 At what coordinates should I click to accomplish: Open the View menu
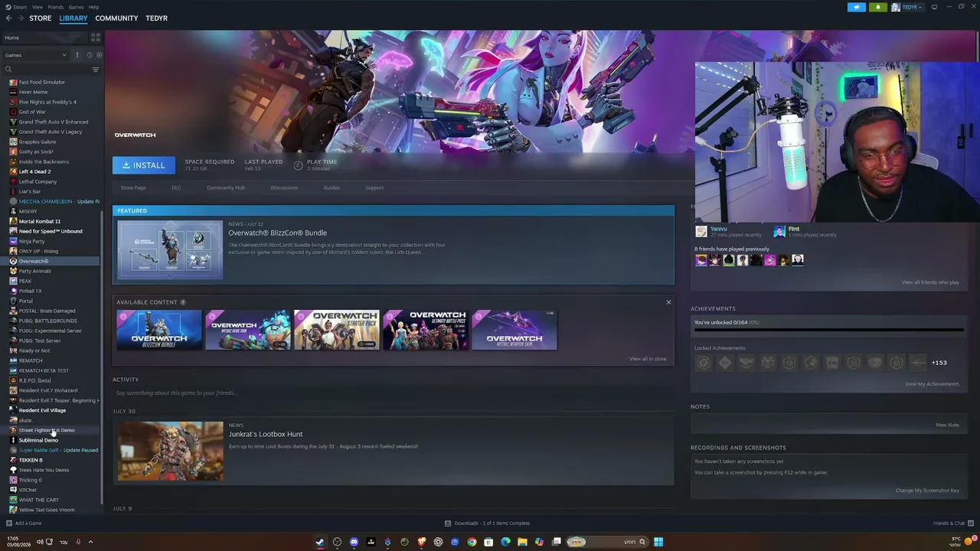tap(38, 7)
